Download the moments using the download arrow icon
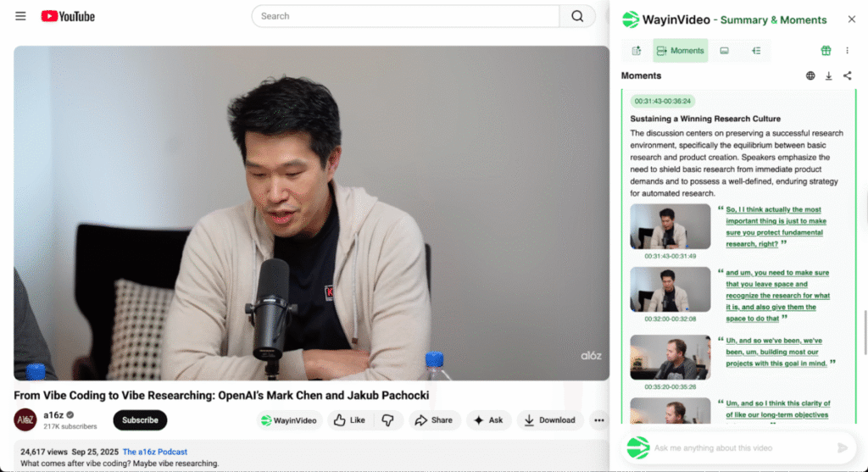Image resolution: width=868 pixels, height=472 pixels. (x=829, y=76)
